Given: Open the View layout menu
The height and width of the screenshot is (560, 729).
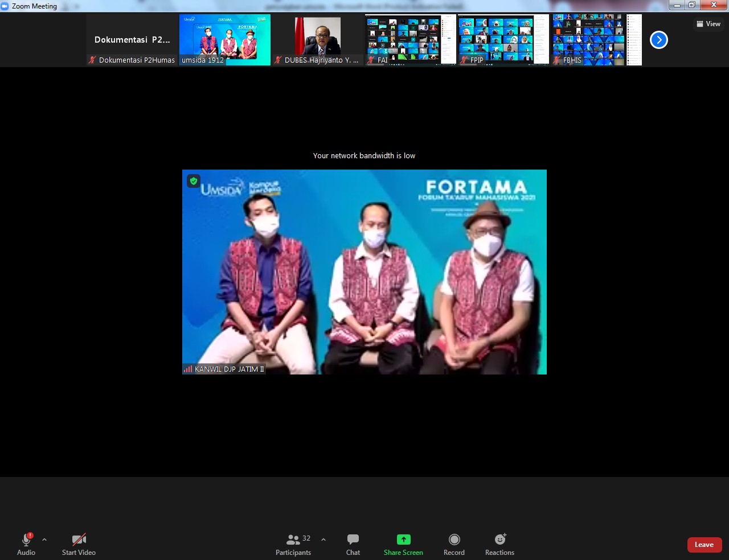Looking at the screenshot, I should (708, 24).
